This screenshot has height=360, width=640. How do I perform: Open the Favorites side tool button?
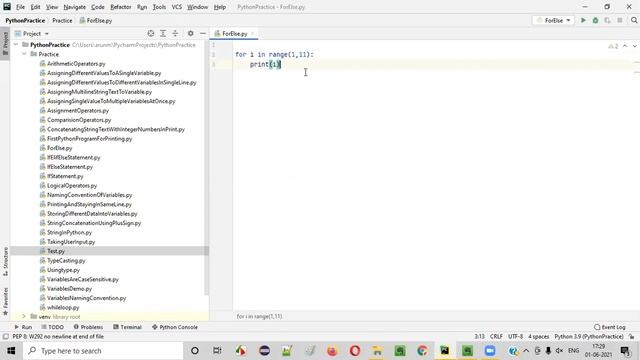[x=5, y=301]
